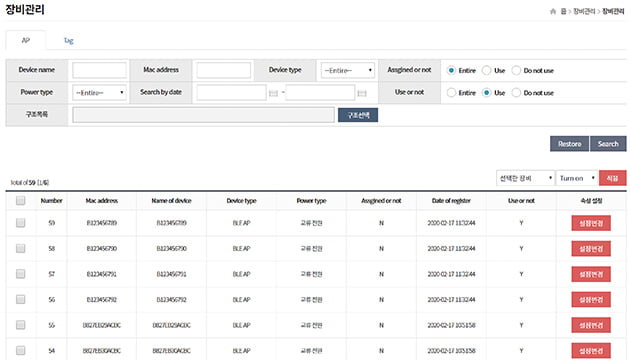
Task: Switch to the AP tab
Action: pos(26,40)
